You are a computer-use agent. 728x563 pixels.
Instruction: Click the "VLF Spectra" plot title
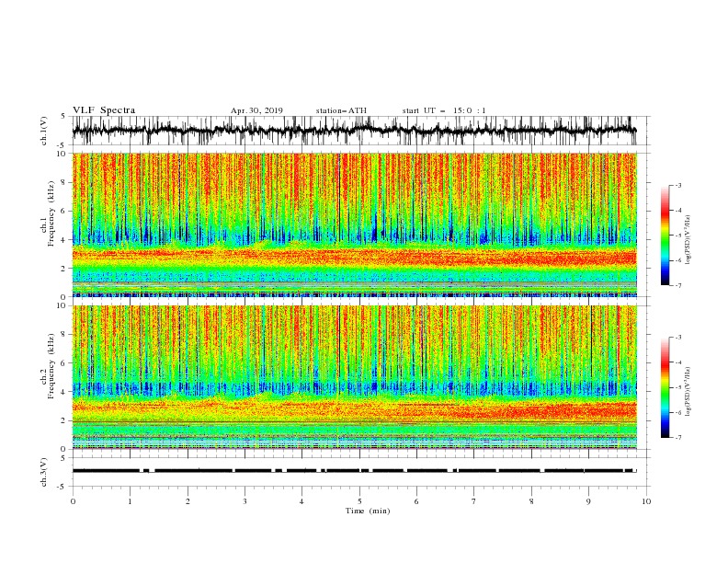tap(104, 110)
